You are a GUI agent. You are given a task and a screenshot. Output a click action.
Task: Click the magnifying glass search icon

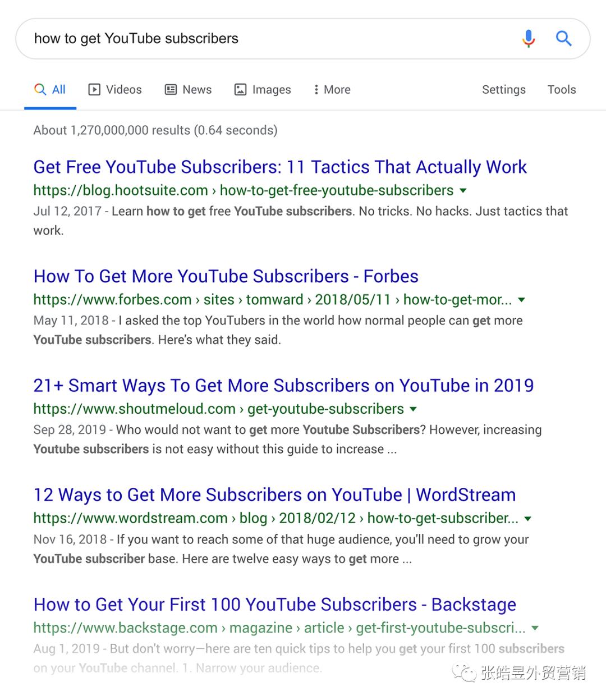click(564, 39)
